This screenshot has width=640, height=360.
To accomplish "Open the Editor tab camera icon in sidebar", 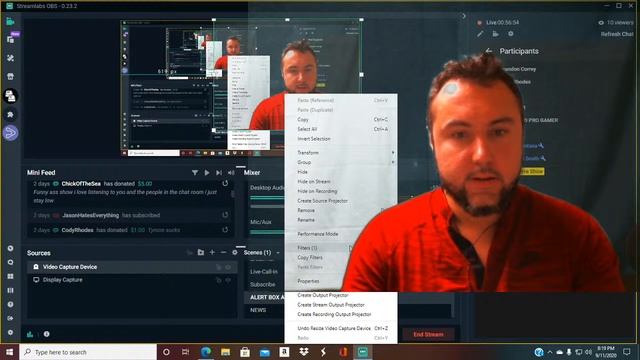I will tap(11, 22).
